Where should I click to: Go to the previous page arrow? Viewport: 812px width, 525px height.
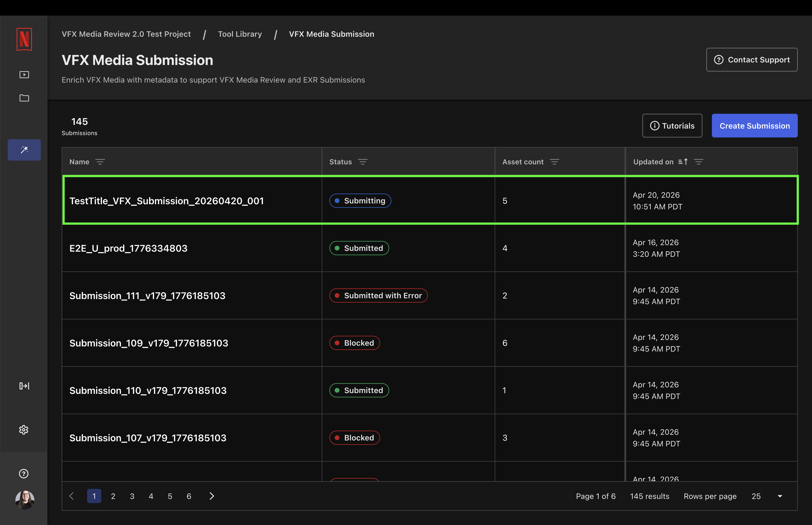coord(71,496)
